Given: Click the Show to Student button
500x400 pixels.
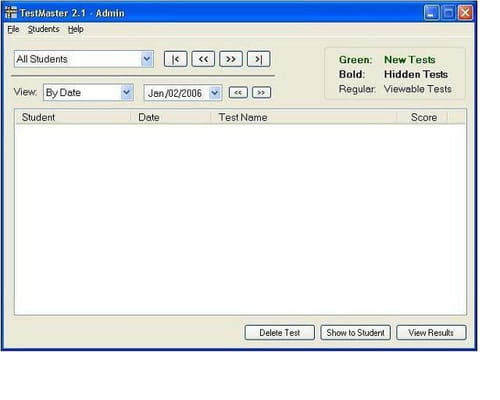Looking at the screenshot, I should (x=355, y=333).
